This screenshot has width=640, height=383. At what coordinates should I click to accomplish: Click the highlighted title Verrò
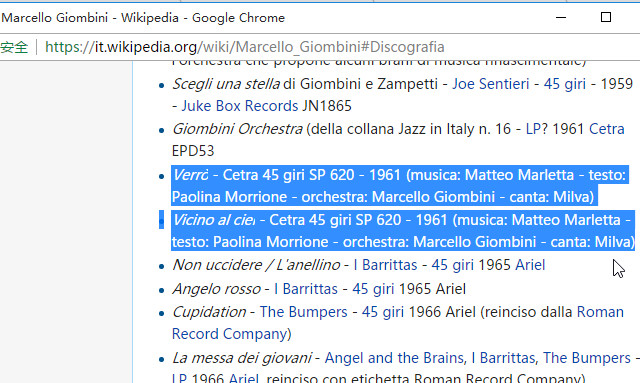[190, 175]
